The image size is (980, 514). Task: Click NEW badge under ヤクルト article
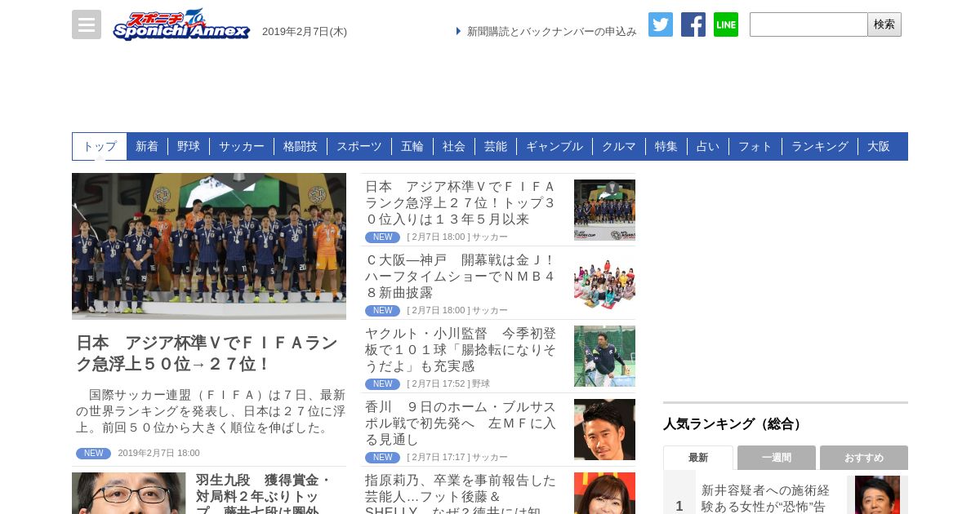[x=382, y=384]
